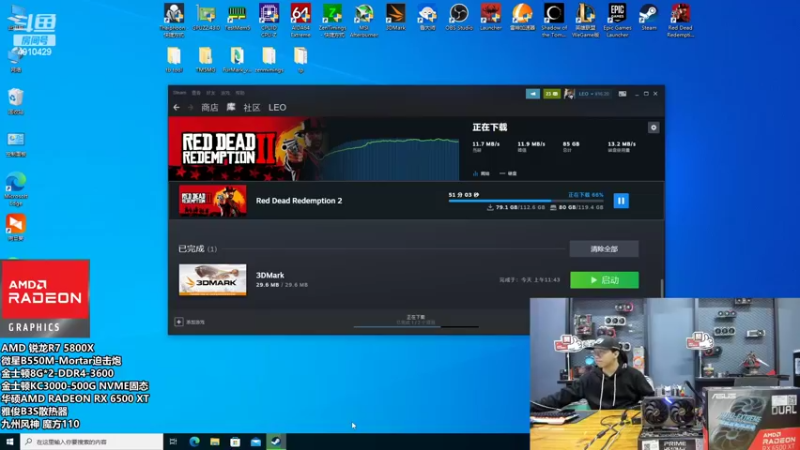The height and width of the screenshot is (450, 800).
Task: Open the 社区 (Community) tab
Action: tap(252, 107)
